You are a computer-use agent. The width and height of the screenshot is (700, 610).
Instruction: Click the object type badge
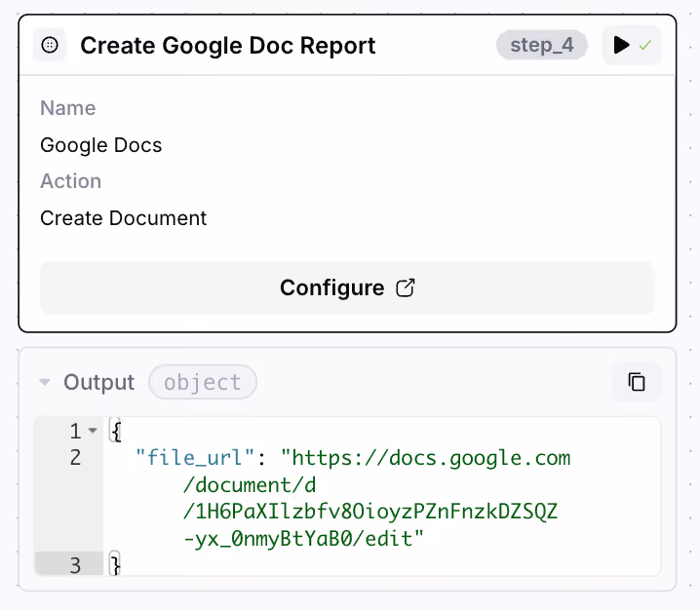pos(203,382)
